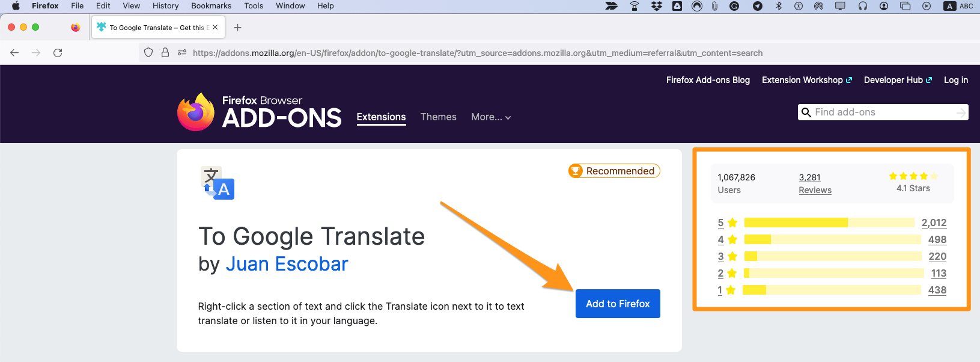
Task: Click the 4-star rating bar
Action: click(x=832, y=239)
